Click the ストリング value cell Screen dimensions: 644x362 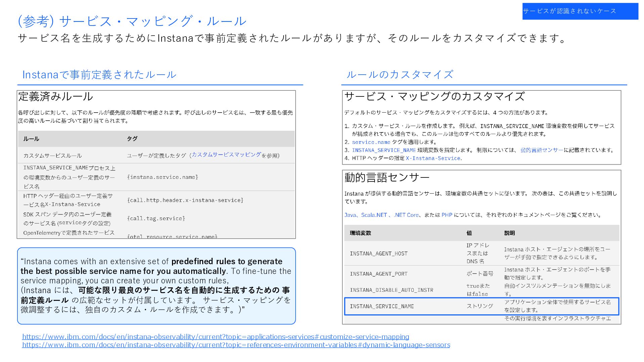(480, 306)
